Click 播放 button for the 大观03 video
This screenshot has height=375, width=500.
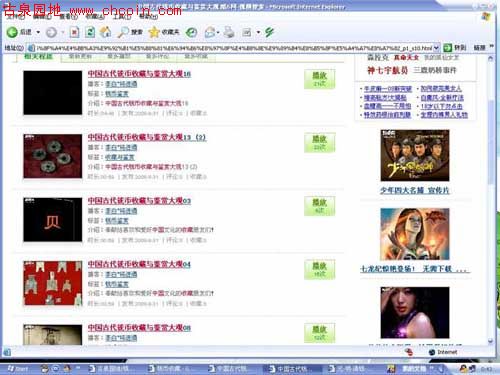tap(319, 206)
